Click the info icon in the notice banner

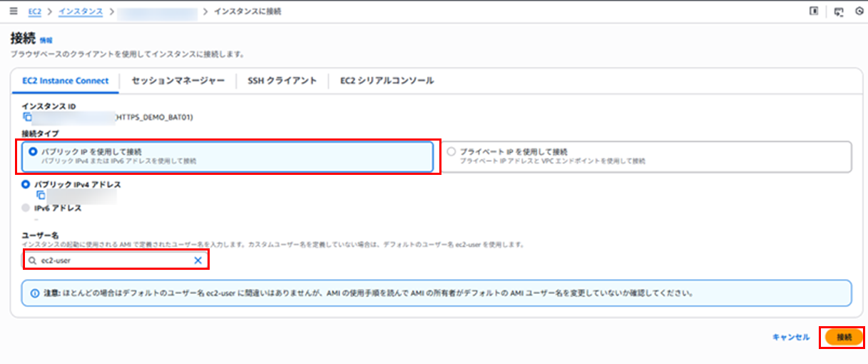point(35,293)
